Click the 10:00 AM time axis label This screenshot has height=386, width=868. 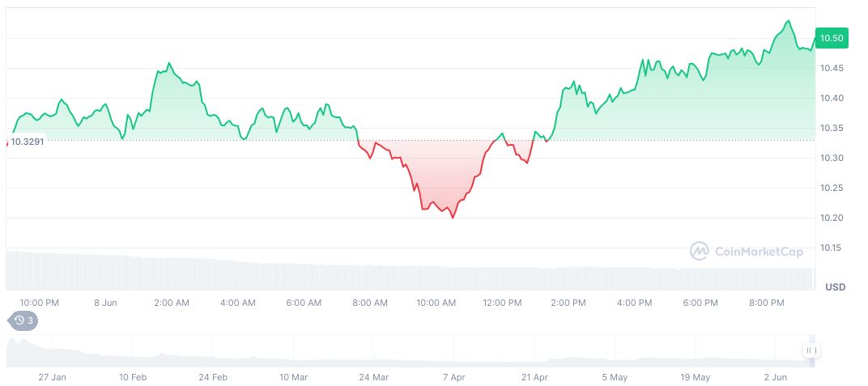tap(436, 303)
